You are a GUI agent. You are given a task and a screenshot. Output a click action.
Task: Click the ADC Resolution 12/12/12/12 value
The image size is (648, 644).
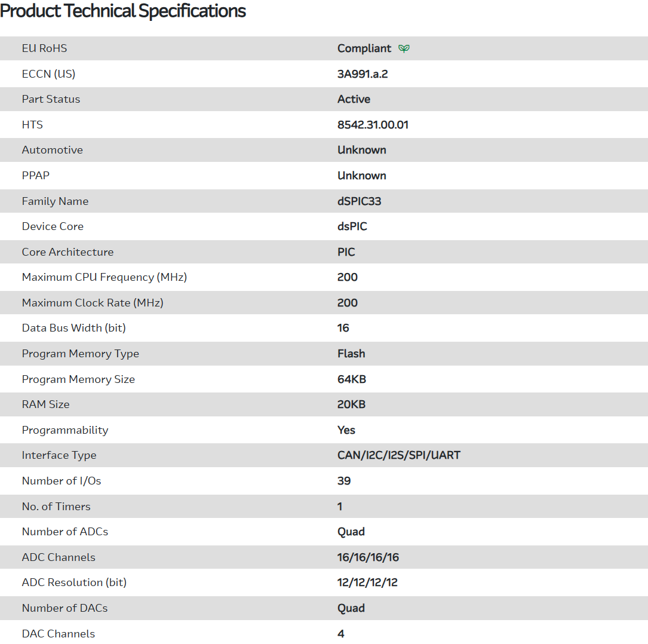(367, 582)
